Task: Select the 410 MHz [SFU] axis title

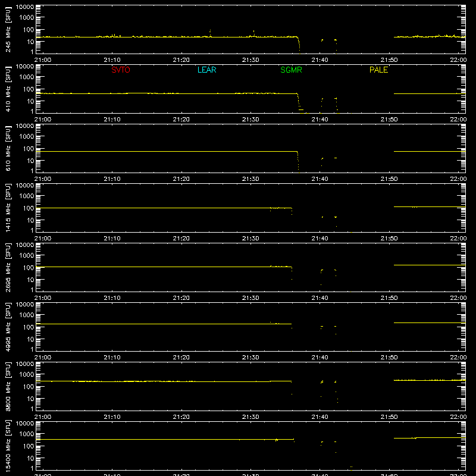Action: (8, 89)
